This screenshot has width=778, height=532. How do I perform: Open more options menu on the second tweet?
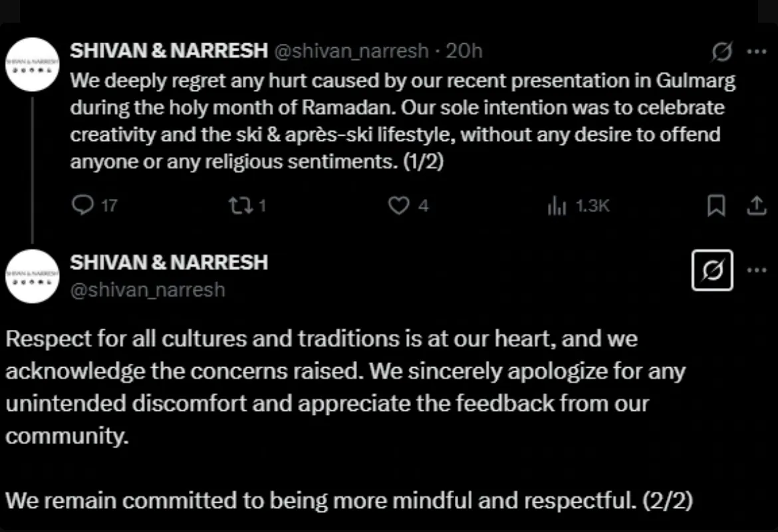[x=757, y=270]
